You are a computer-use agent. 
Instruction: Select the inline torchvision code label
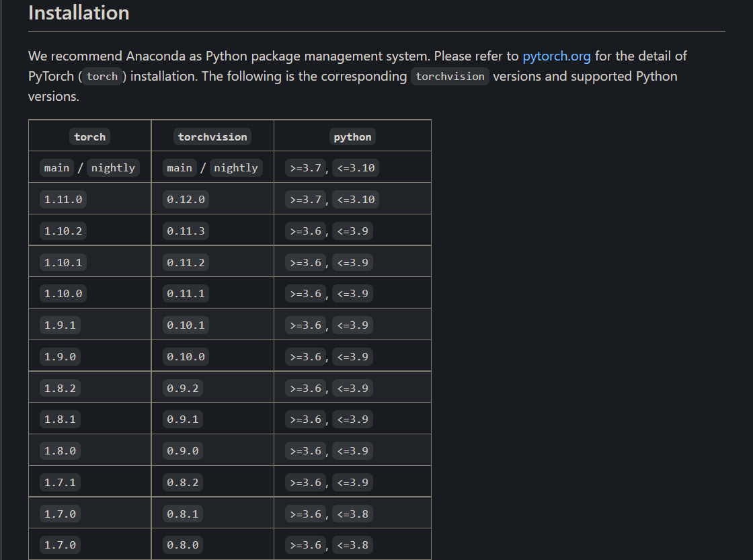click(450, 77)
